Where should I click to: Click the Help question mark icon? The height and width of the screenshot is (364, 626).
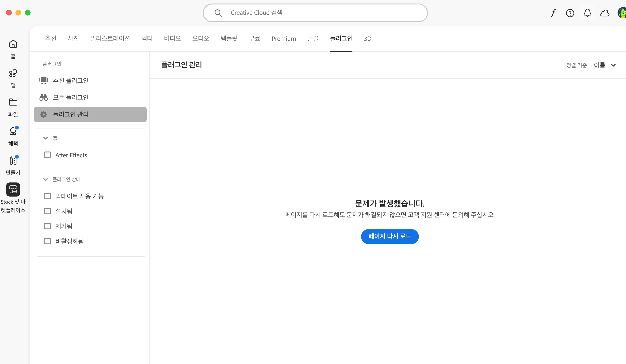click(x=570, y=13)
